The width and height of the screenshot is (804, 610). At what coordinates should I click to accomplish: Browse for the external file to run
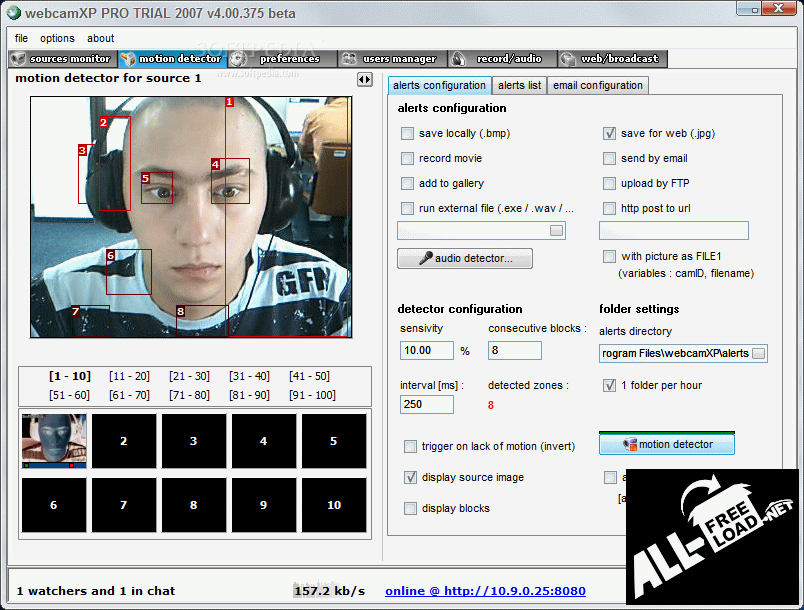tap(557, 231)
